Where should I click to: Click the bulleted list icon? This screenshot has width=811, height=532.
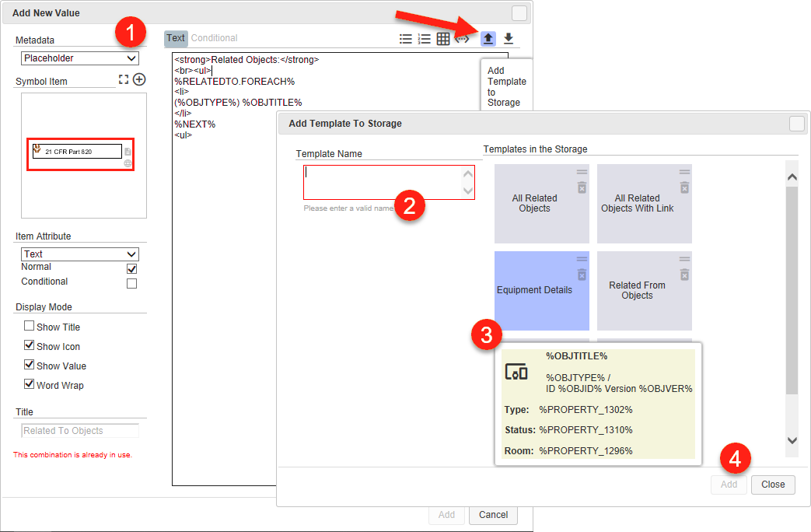pyautogui.click(x=405, y=39)
